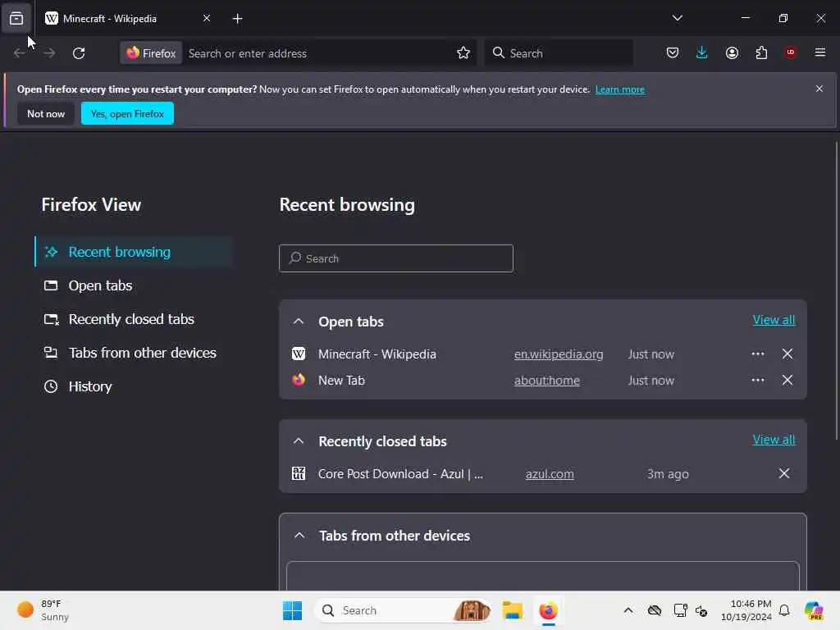Image resolution: width=840 pixels, height=630 pixels.
Task: Click the OneDrive cloud tray icon
Action: click(654, 610)
